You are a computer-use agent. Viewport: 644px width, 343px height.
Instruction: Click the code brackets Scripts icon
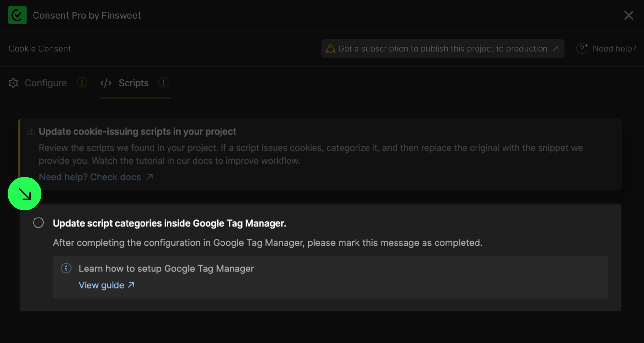(106, 83)
